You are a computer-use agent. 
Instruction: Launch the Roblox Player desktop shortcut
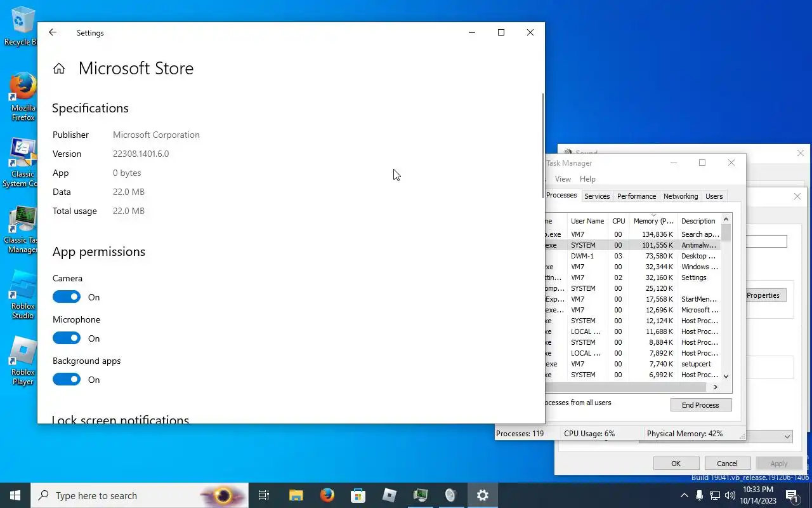coord(22,361)
